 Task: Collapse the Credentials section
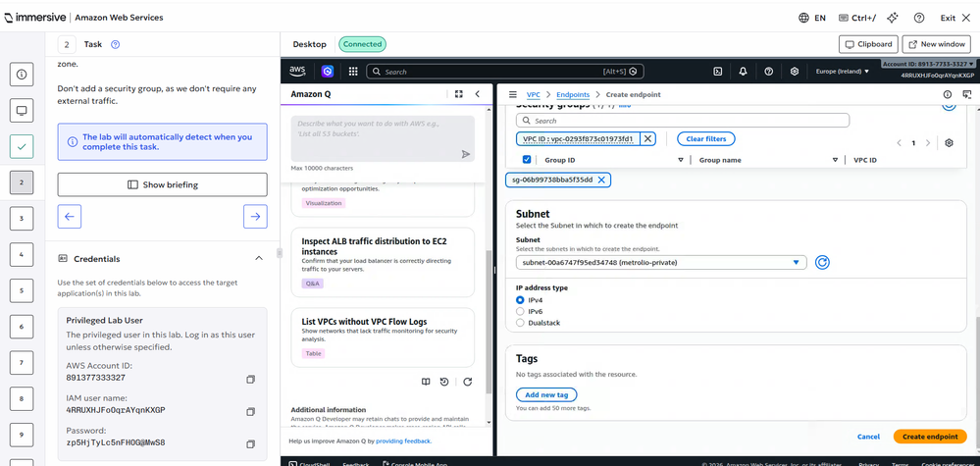259,258
